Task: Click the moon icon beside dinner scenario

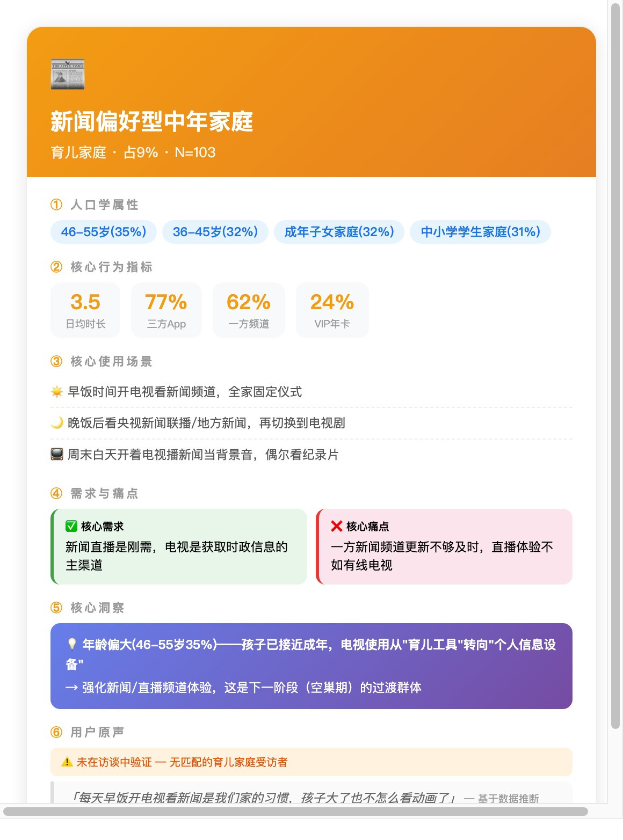Action: tap(57, 423)
